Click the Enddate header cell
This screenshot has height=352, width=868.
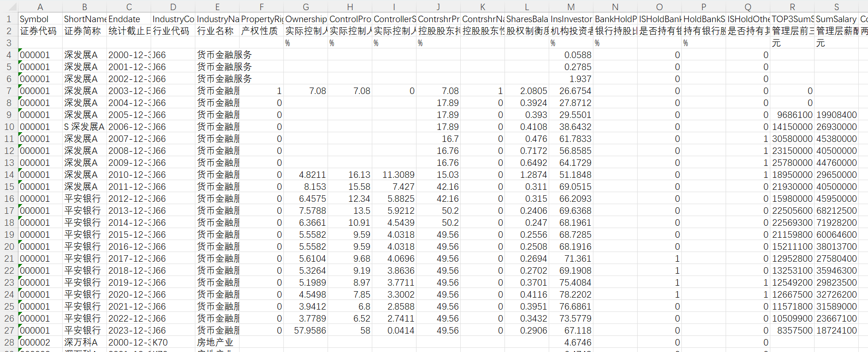(x=129, y=19)
